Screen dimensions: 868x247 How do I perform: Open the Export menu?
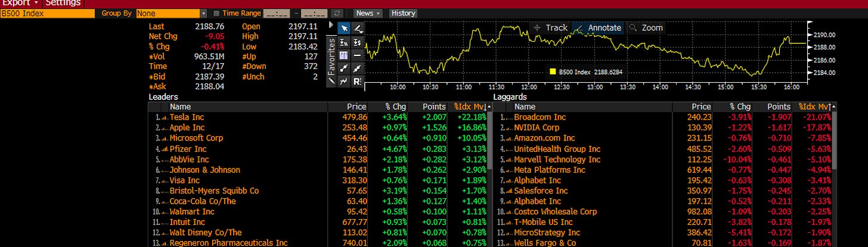click(20, 3)
